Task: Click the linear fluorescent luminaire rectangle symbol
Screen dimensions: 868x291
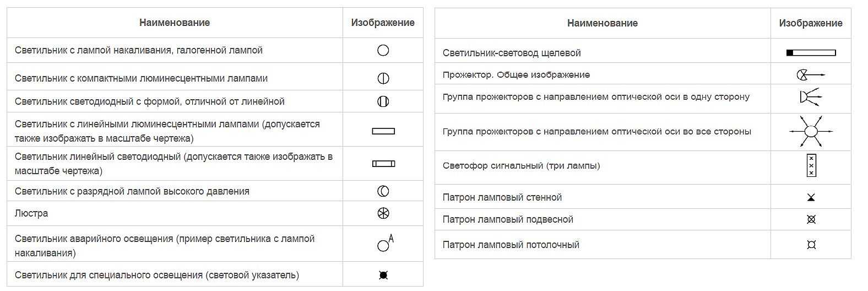Action: click(x=383, y=131)
